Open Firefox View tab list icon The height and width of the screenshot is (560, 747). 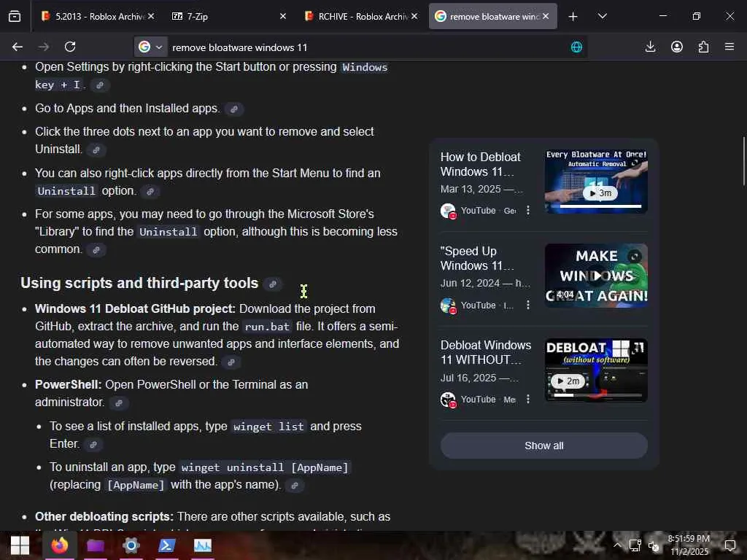click(15, 16)
